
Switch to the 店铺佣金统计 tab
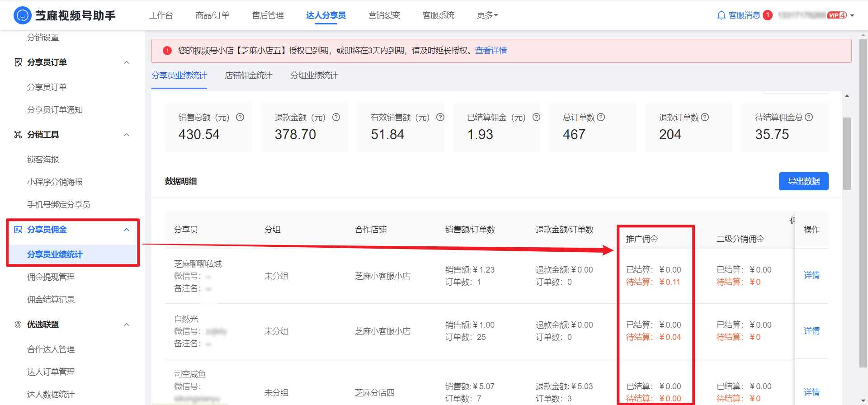pyautogui.click(x=249, y=75)
